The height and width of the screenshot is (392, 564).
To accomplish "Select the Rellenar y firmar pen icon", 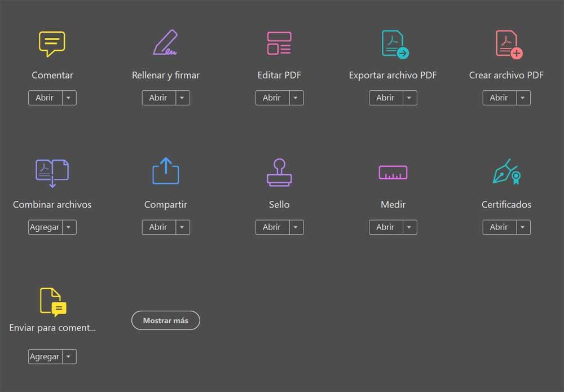I will 165,42.
